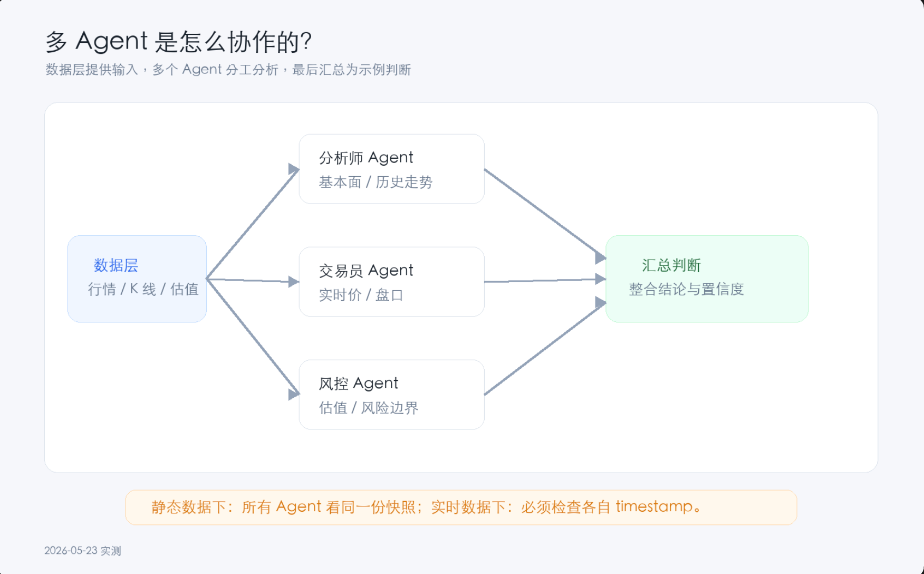Screen dimensions: 924x574
Task: Click the 汇总判断 result box
Action: pyautogui.click(x=707, y=279)
